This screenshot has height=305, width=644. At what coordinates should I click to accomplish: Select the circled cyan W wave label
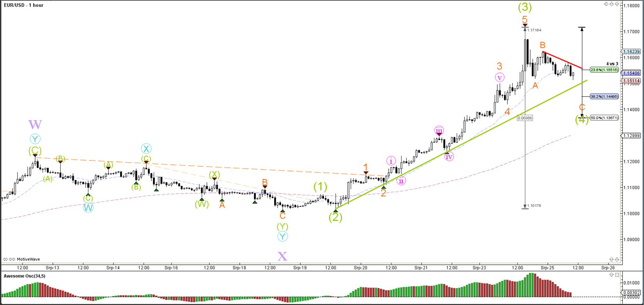coord(88,208)
